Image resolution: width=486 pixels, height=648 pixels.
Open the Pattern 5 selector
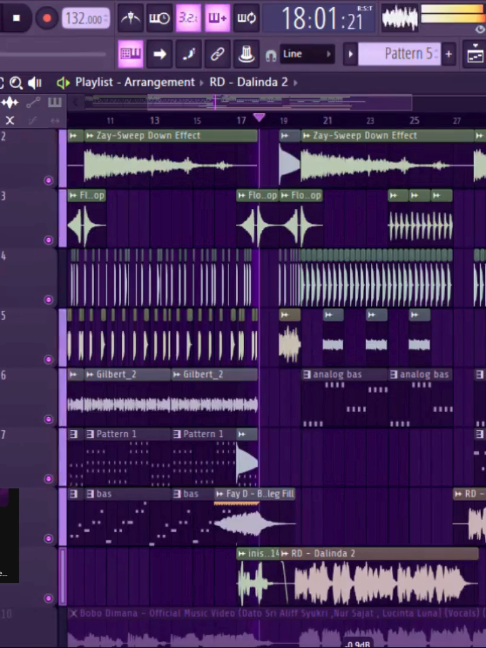pyautogui.click(x=398, y=54)
